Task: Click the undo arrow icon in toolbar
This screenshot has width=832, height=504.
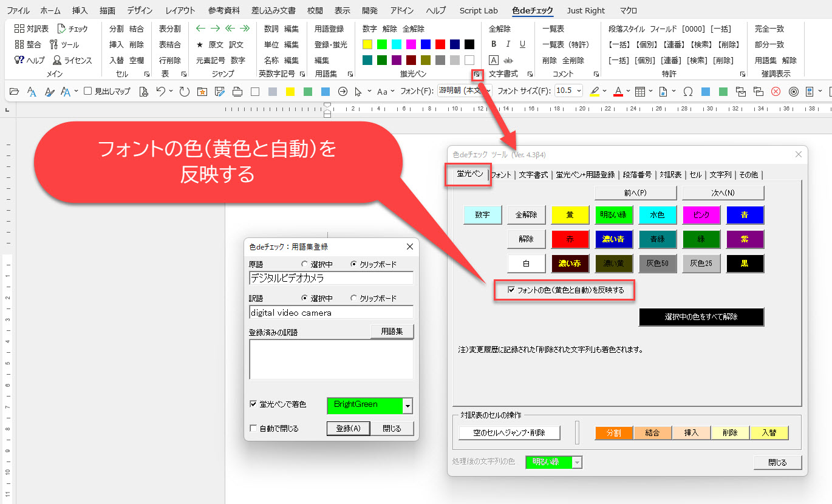Action: pos(160,92)
